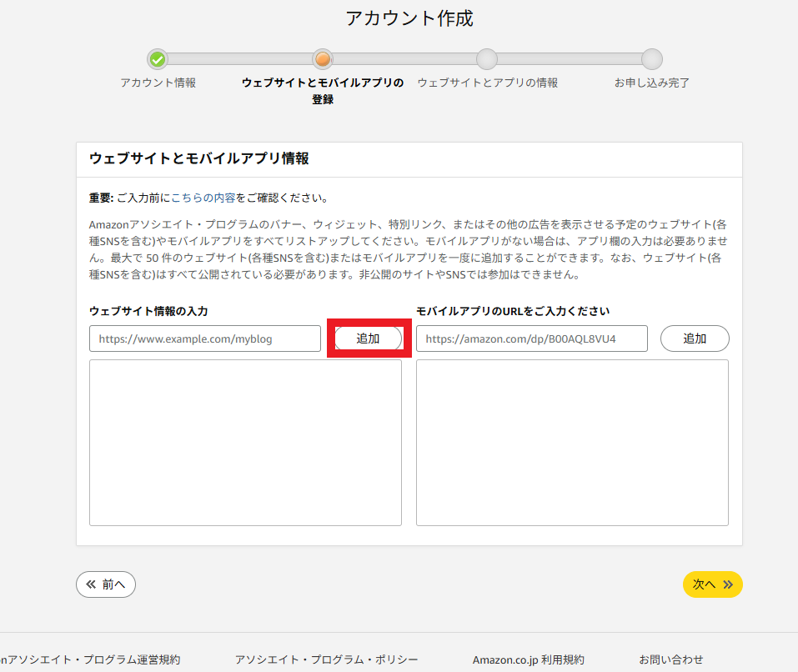Click the お申し込み完了 step label
Screen dimensions: 798x672
point(652,83)
